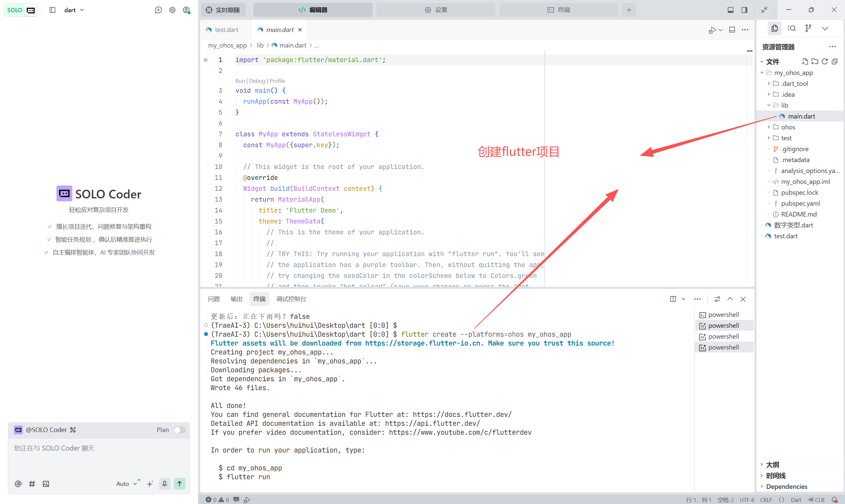The image size is (845, 504).
Task: Click the add image icon in chat
Action: coord(46,484)
